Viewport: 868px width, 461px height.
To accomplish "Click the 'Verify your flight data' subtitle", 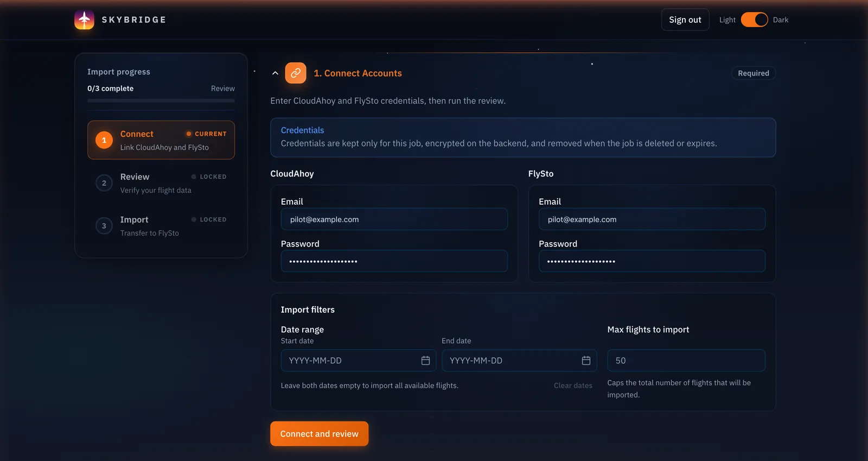I will coord(156,191).
